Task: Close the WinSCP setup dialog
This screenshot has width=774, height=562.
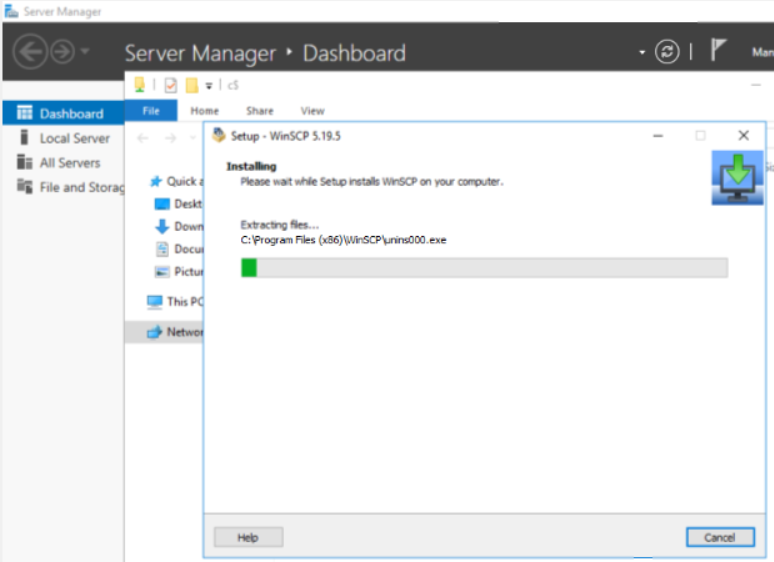Action: coord(743,135)
